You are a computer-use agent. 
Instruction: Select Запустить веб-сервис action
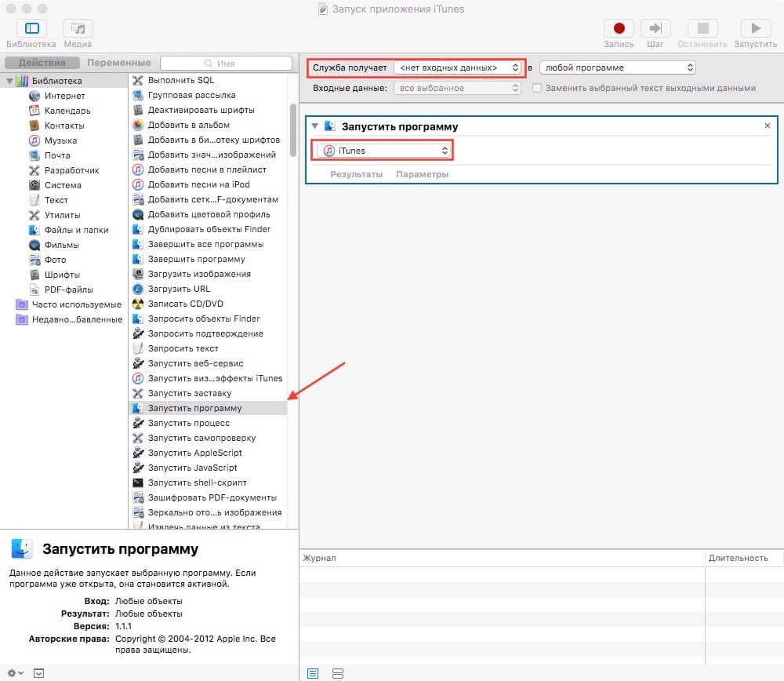tap(208, 363)
